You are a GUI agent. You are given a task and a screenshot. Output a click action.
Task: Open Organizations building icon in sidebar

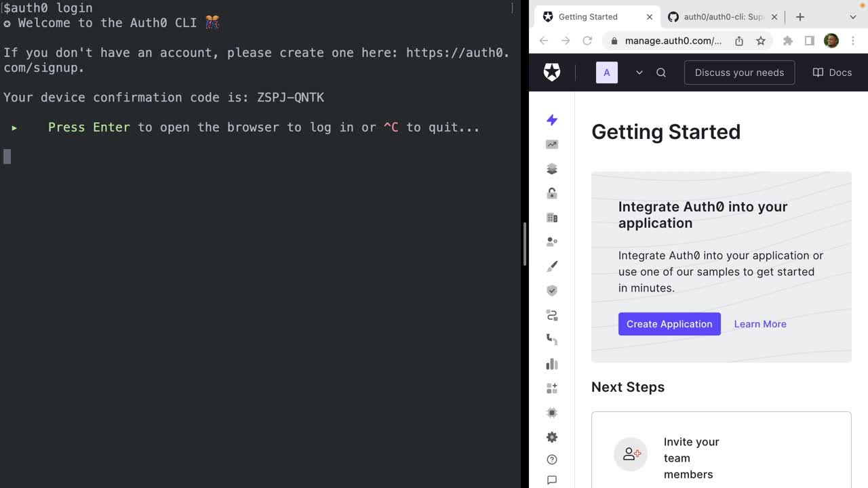(x=552, y=218)
